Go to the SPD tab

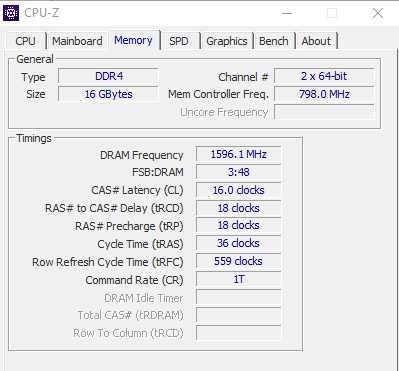point(179,41)
